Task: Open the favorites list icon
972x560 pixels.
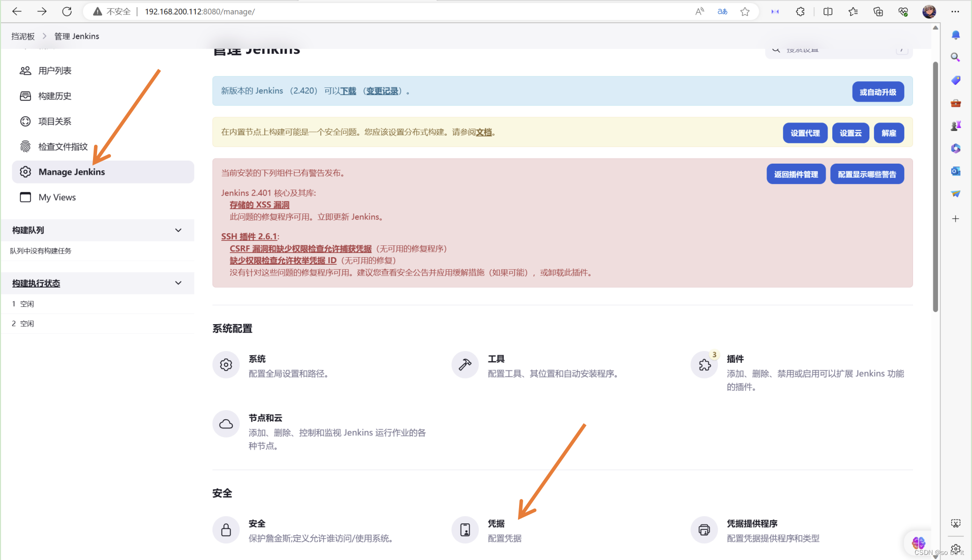Action: (853, 11)
